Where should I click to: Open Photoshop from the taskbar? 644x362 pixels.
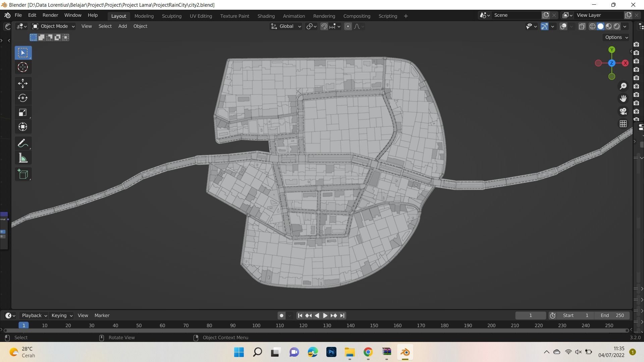pos(331,352)
